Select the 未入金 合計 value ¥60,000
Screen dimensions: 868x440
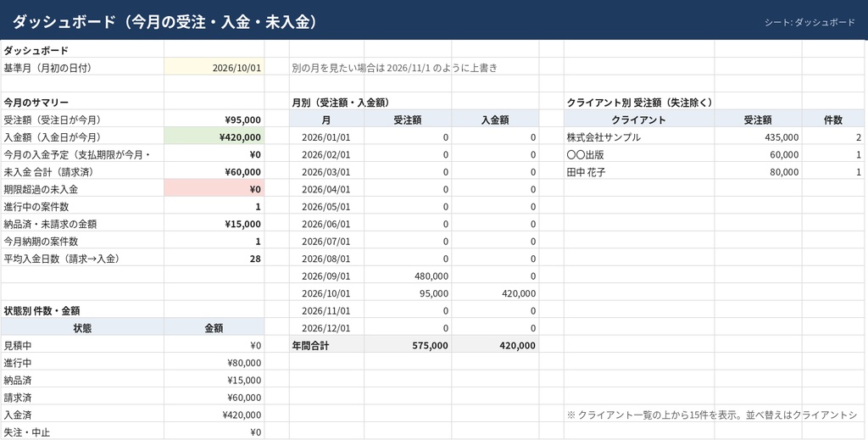coord(214,172)
